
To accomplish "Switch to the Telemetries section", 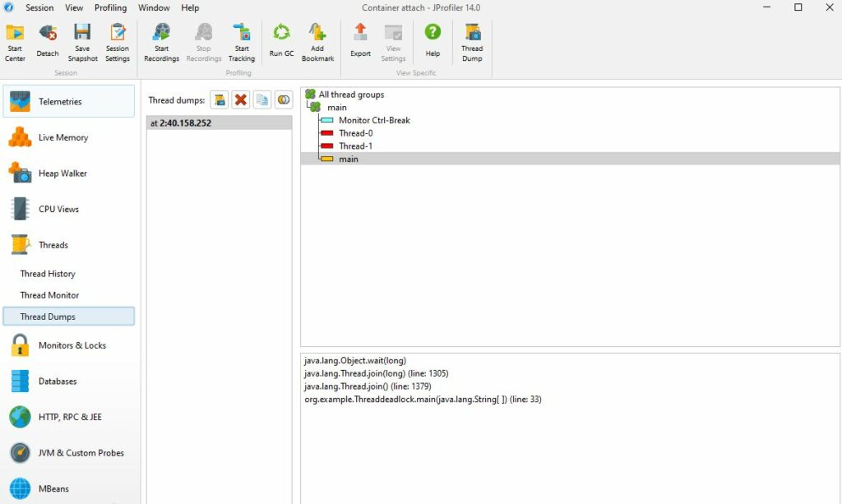I will (69, 101).
